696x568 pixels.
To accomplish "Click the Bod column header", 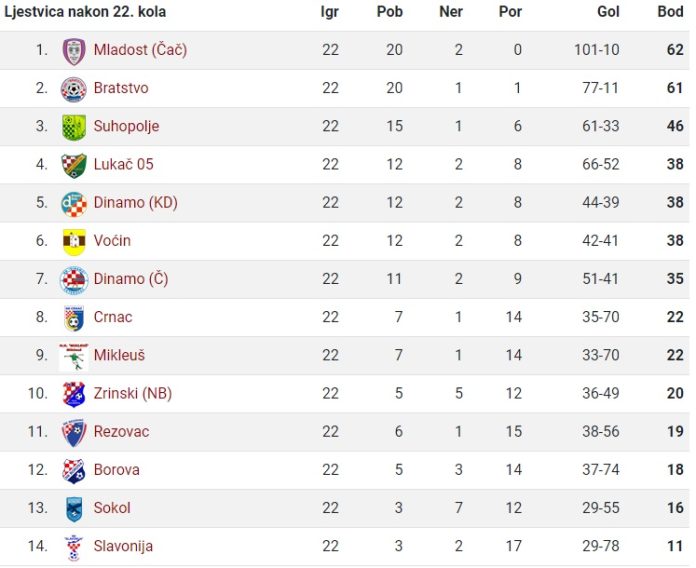I will [670, 12].
